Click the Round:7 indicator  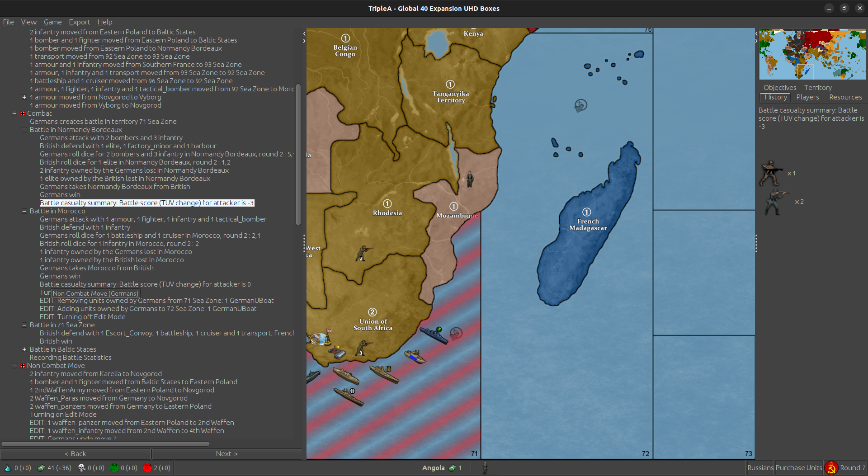point(853,468)
